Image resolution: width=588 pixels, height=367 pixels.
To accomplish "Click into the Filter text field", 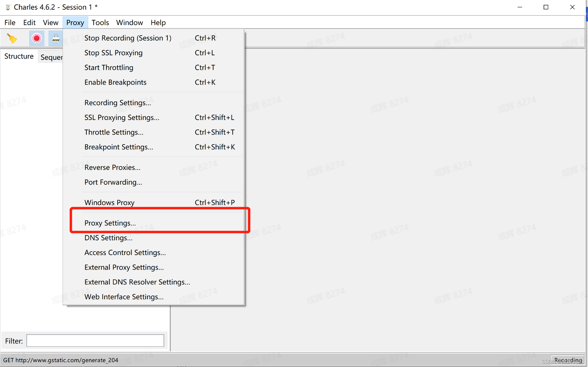I will coord(95,341).
